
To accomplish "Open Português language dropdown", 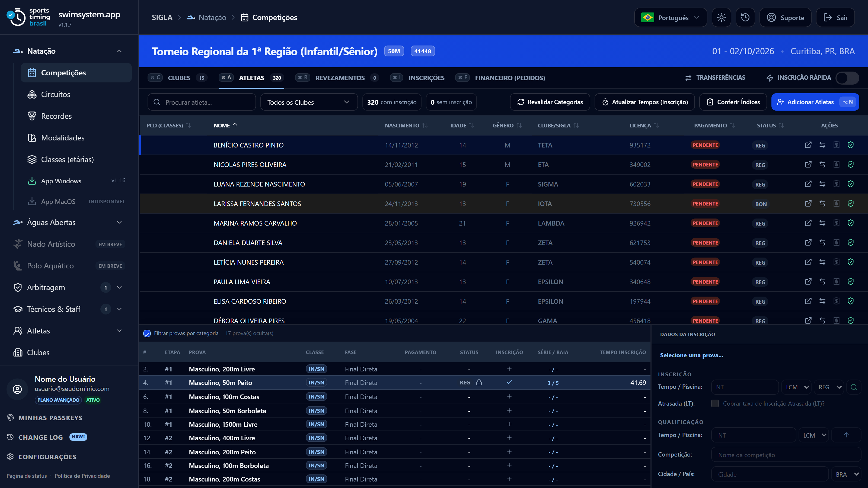I will (670, 18).
